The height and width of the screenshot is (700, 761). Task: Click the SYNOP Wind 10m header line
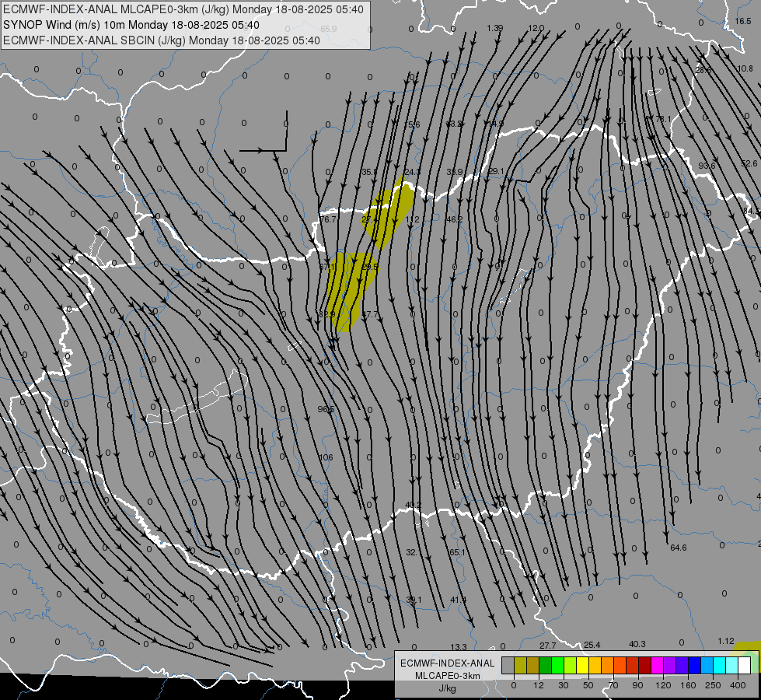pyautogui.click(x=131, y=25)
